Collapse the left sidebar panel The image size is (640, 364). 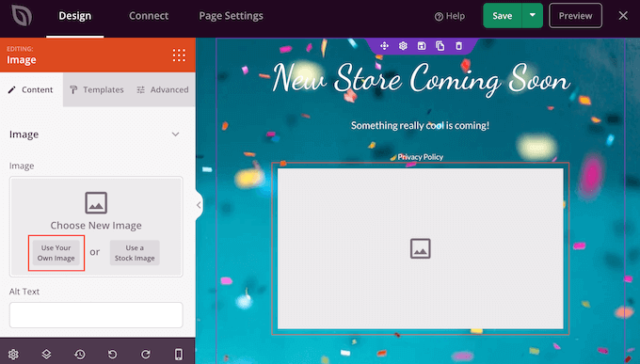tap(199, 205)
